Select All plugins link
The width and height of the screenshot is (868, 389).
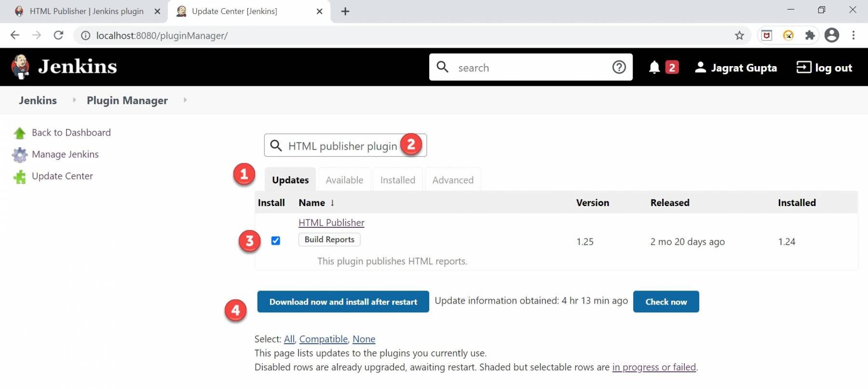click(289, 339)
